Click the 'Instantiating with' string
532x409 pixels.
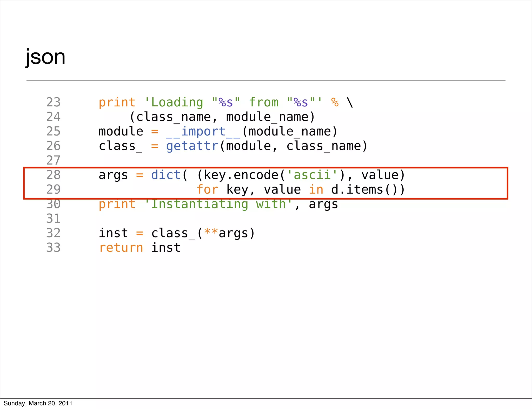coord(218,204)
